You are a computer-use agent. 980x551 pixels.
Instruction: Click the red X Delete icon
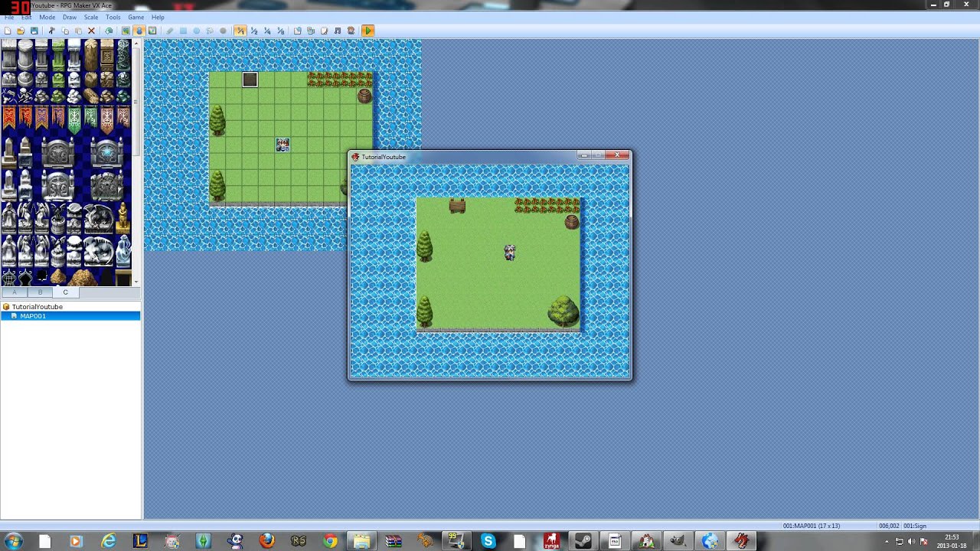91,31
